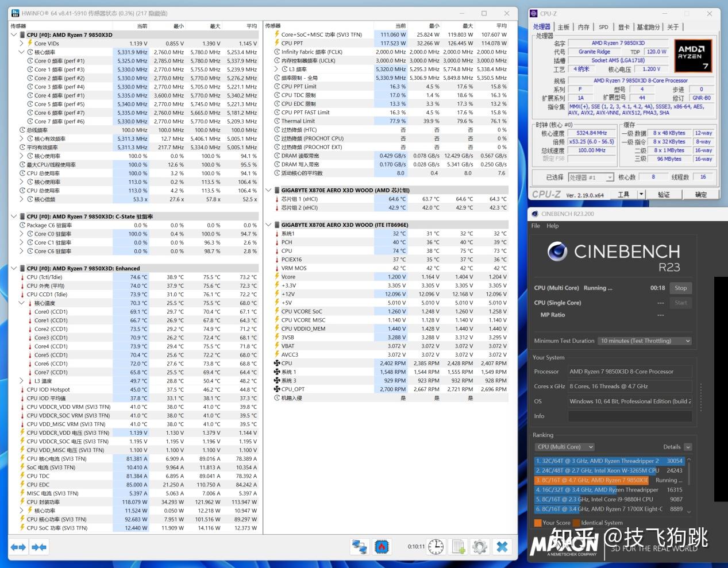728x568 pixels.
Task: Open the CPU (Multi Core) ranking dropdown
Action: (565, 447)
